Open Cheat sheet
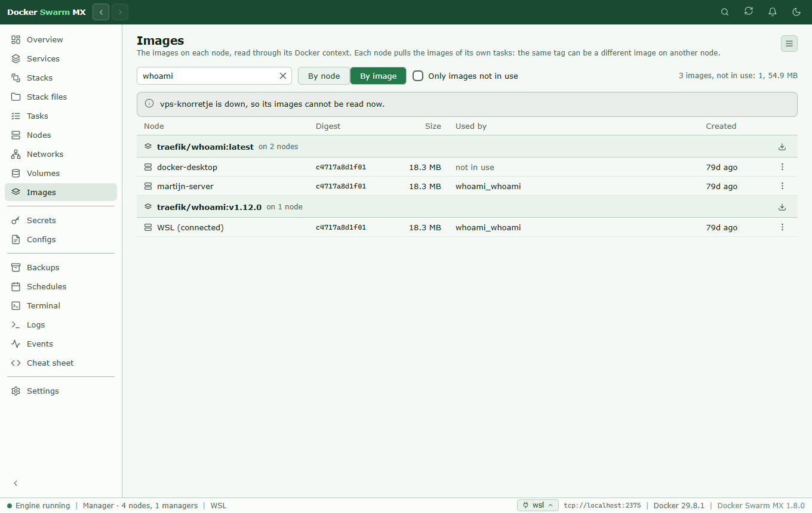The image size is (812, 513). tap(61, 363)
